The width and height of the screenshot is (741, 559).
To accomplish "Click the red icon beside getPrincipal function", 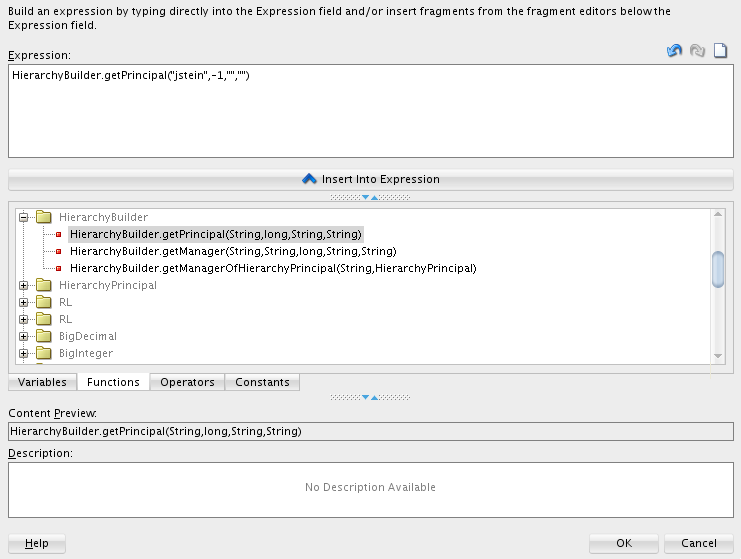I will (59, 234).
